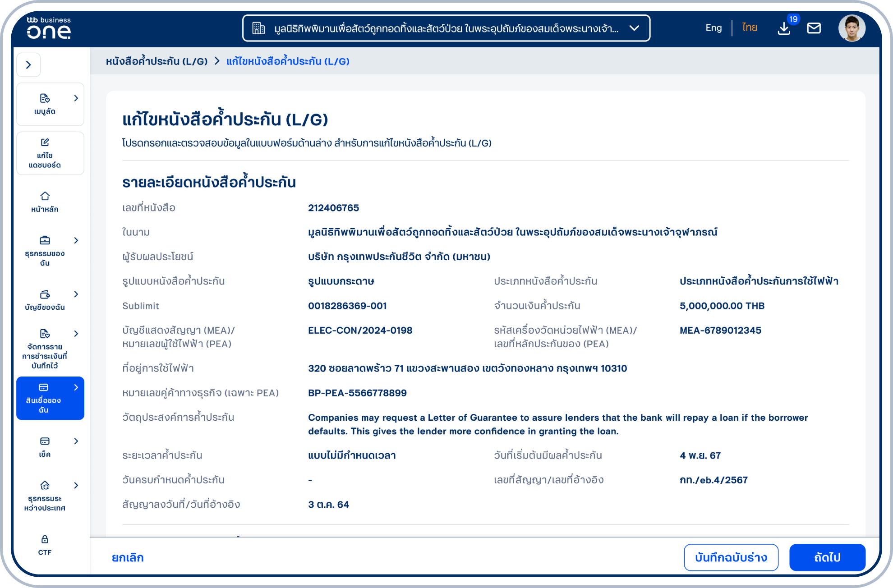Click the ttb business one logo
893x588 pixels.
pos(49,28)
